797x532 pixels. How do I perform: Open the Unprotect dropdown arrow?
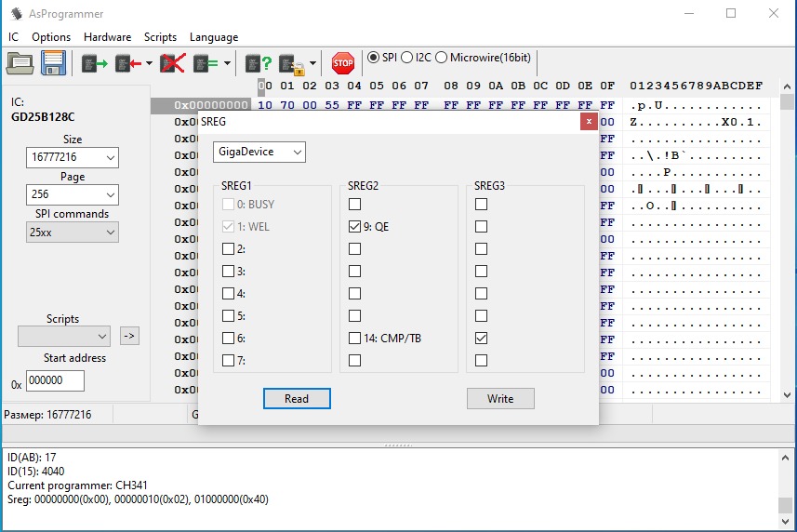coord(313,63)
